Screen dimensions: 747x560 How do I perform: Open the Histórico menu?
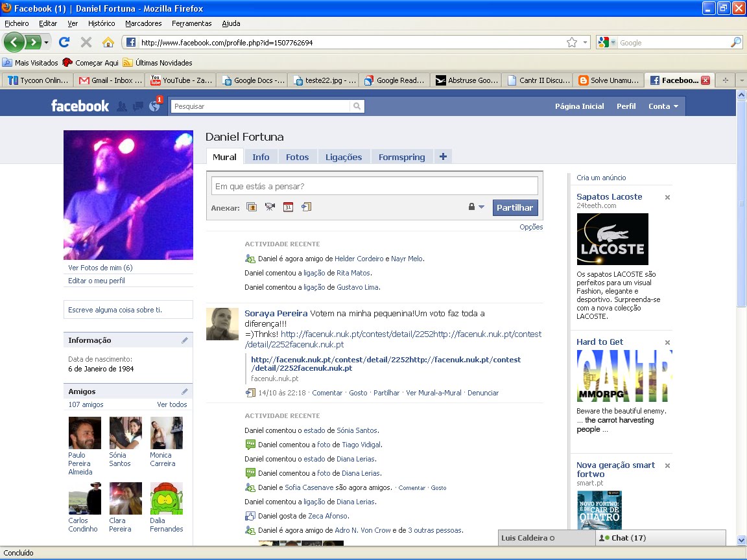click(101, 23)
